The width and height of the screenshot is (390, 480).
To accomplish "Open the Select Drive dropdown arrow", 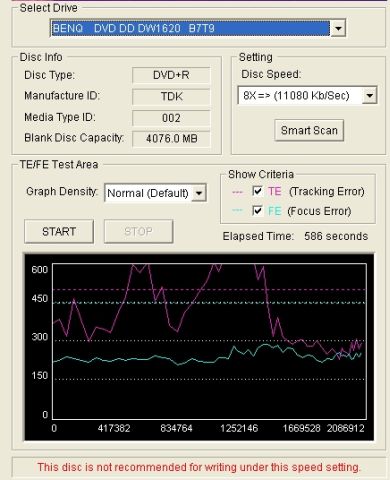I will (338, 28).
